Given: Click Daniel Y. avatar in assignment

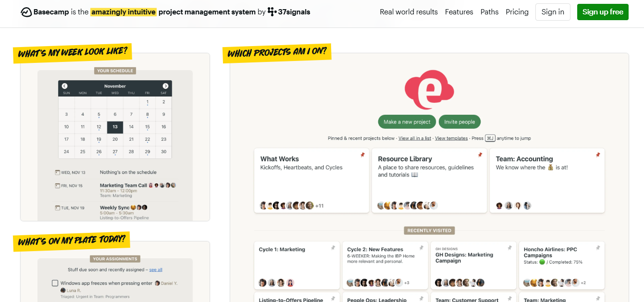Looking at the screenshot, I should point(157,283).
